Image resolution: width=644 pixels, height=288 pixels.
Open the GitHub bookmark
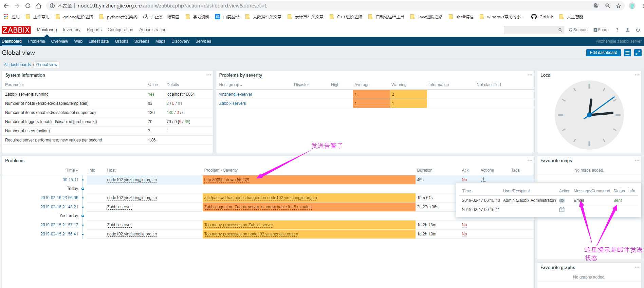tap(542, 17)
